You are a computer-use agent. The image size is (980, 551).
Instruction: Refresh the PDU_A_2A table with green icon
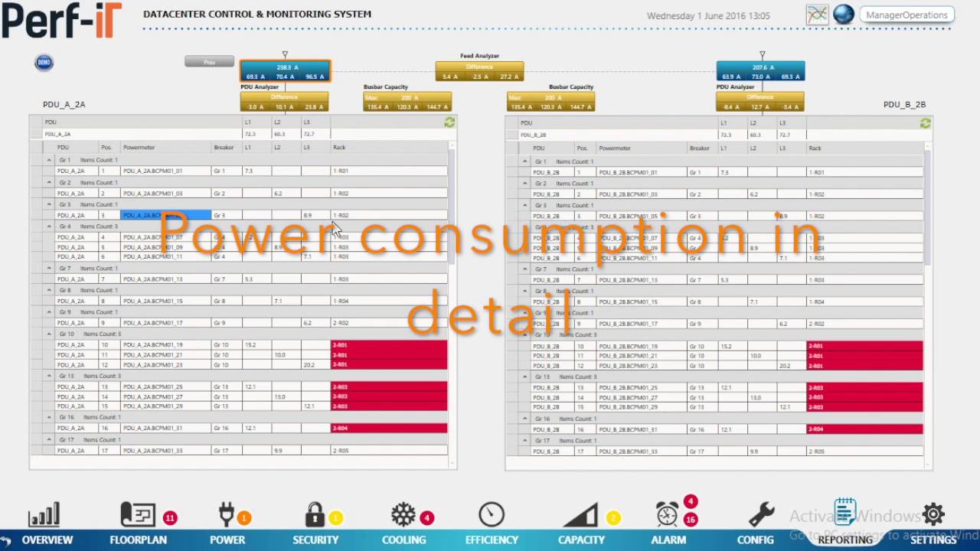449,122
